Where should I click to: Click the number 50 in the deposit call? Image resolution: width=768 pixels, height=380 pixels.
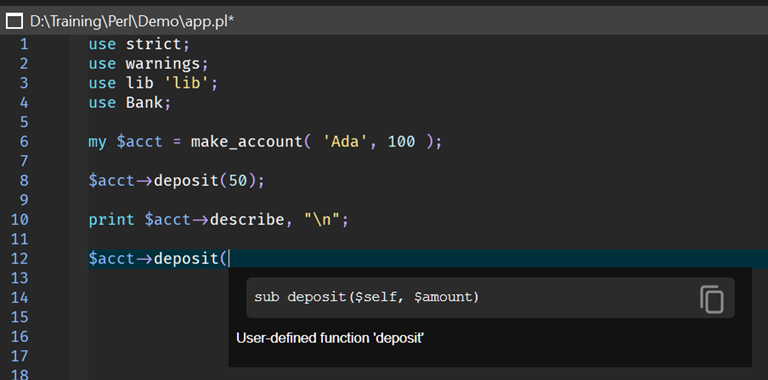(x=238, y=181)
